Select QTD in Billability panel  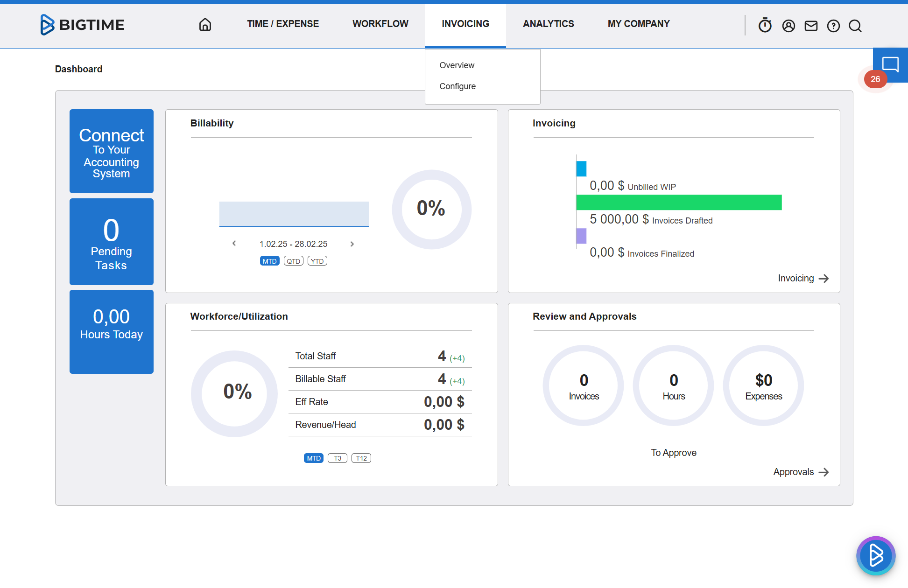[294, 261]
